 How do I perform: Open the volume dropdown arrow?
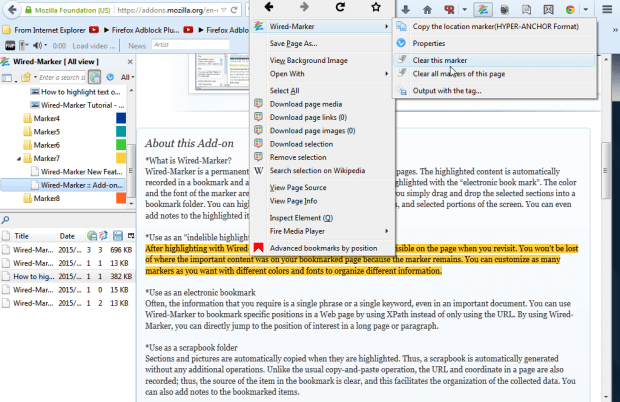tap(45, 45)
